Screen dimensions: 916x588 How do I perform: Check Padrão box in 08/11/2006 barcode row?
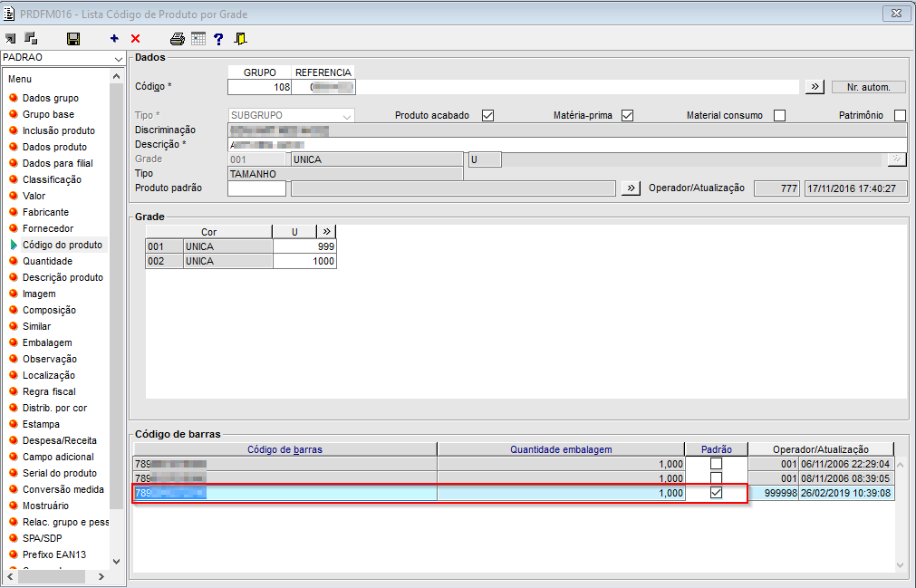point(716,478)
